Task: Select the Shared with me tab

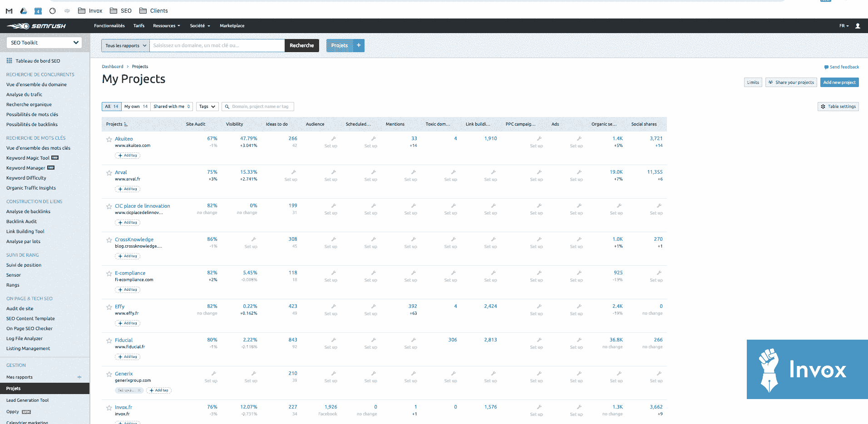Action: (172, 107)
